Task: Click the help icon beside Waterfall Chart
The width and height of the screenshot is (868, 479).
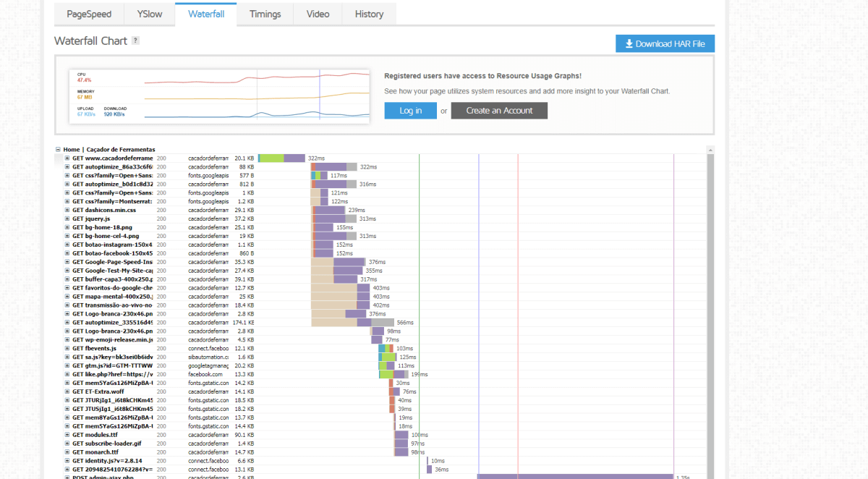Action: tap(135, 41)
